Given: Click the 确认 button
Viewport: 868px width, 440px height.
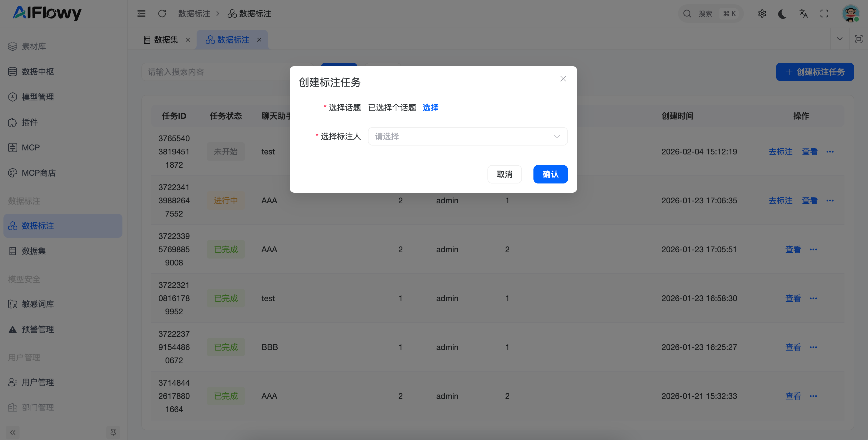Looking at the screenshot, I should pos(550,174).
